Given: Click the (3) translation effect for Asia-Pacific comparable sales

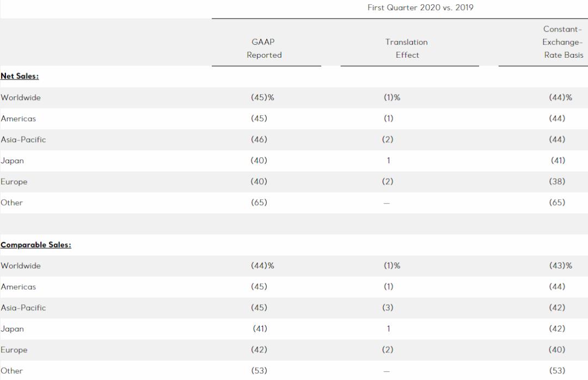Looking at the screenshot, I should [x=388, y=308].
